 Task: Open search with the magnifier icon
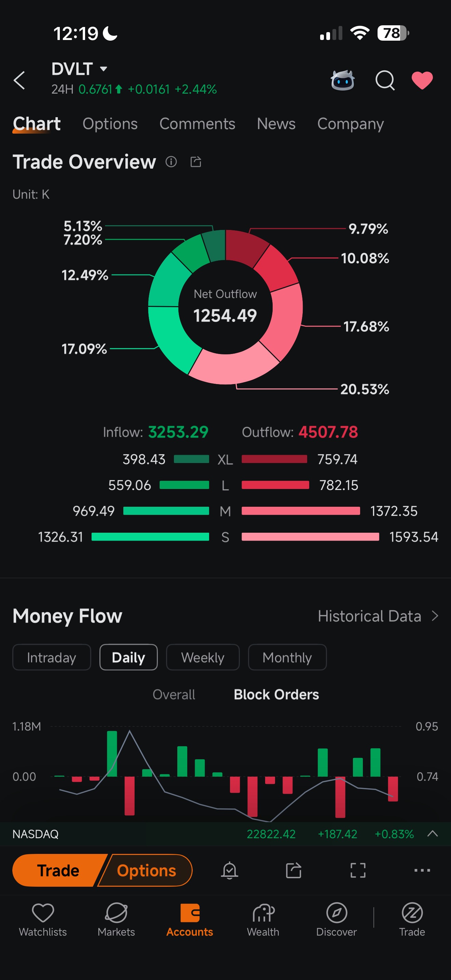pyautogui.click(x=385, y=80)
